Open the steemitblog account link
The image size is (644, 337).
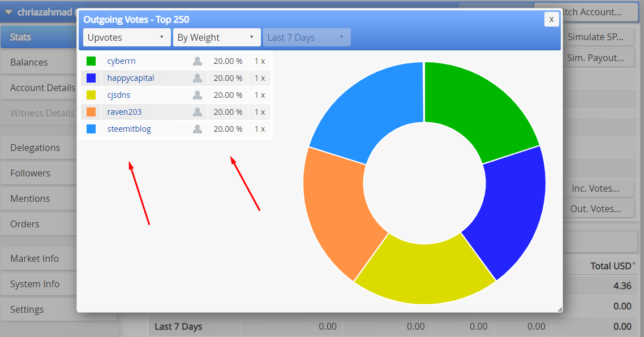click(x=129, y=129)
